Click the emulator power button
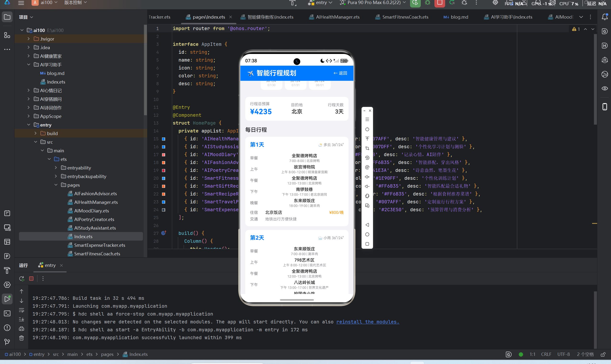 click(367, 129)
